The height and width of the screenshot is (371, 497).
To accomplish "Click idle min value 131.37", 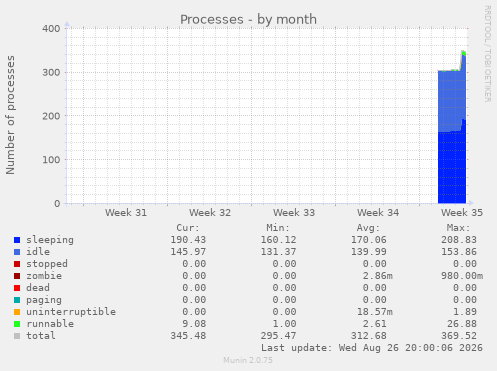I will click(278, 252).
